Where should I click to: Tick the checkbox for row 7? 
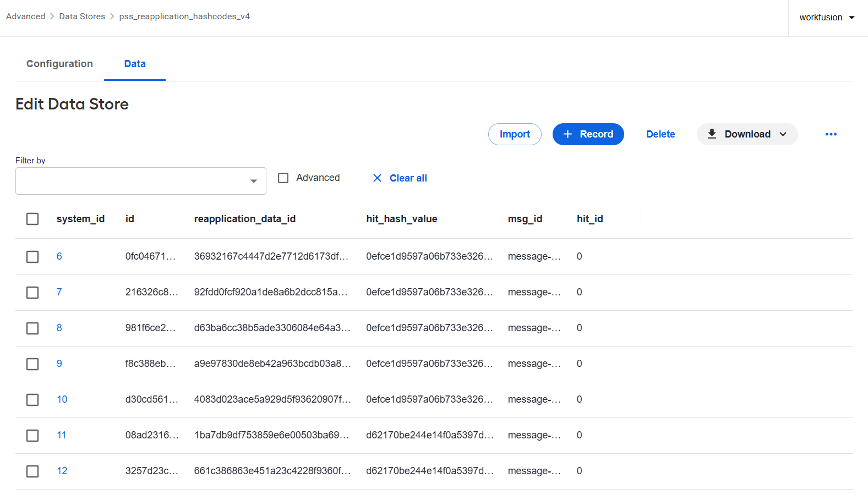[x=32, y=293]
